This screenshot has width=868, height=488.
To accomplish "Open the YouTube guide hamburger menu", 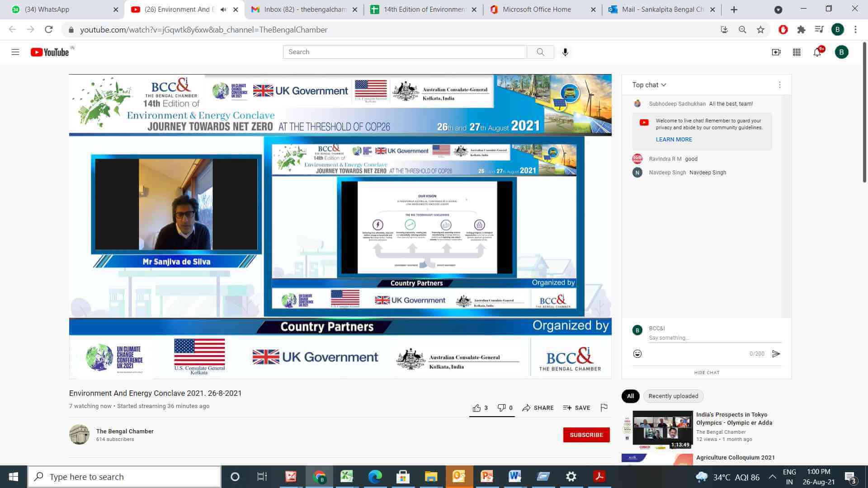I will click(15, 52).
